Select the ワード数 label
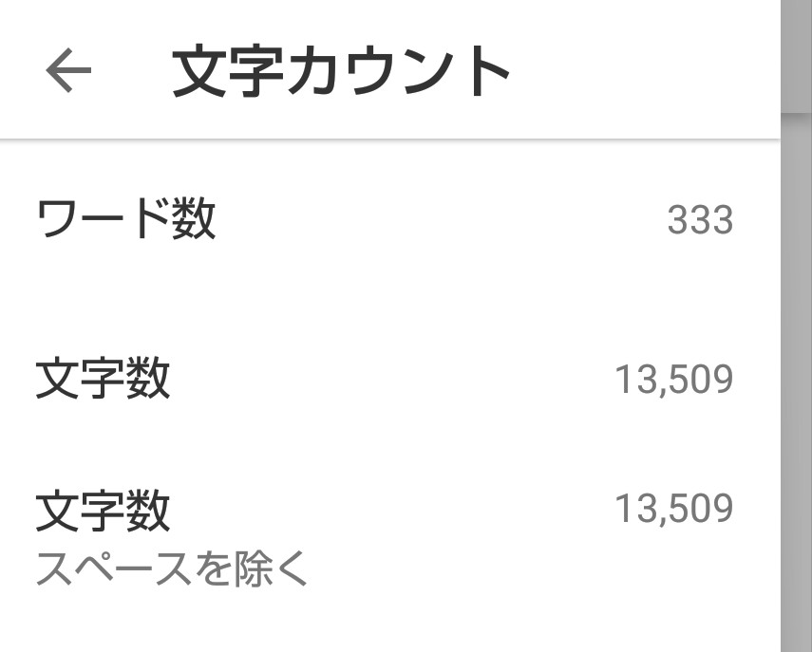This screenshot has height=652, width=812. coord(125,219)
